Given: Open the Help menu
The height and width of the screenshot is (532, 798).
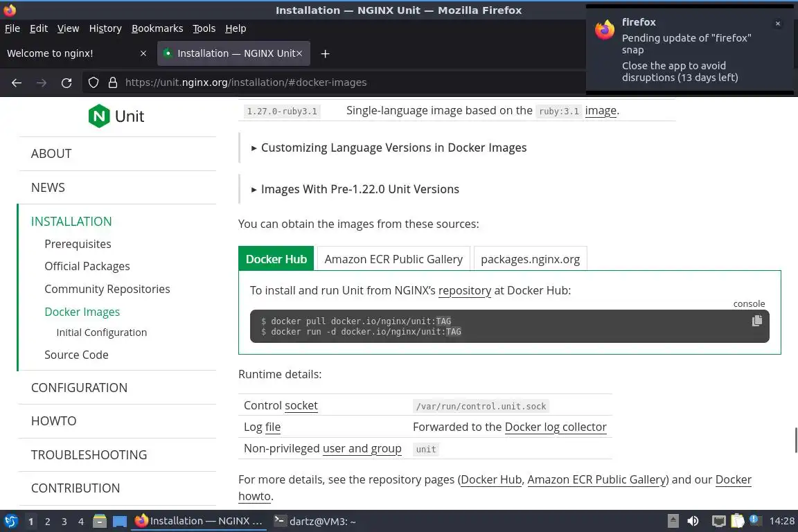Looking at the screenshot, I should click(236, 28).
